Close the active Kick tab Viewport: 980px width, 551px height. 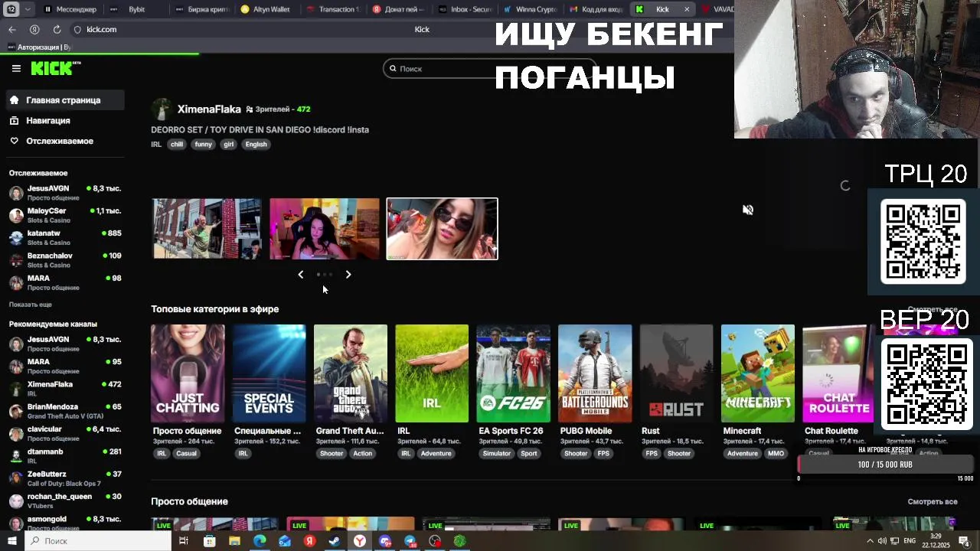[686, 9]
